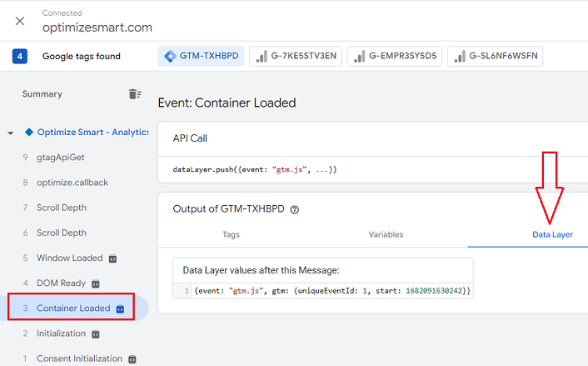
Task: Click the Container Loaded code badge icon
Action: (x=120, y=309)
